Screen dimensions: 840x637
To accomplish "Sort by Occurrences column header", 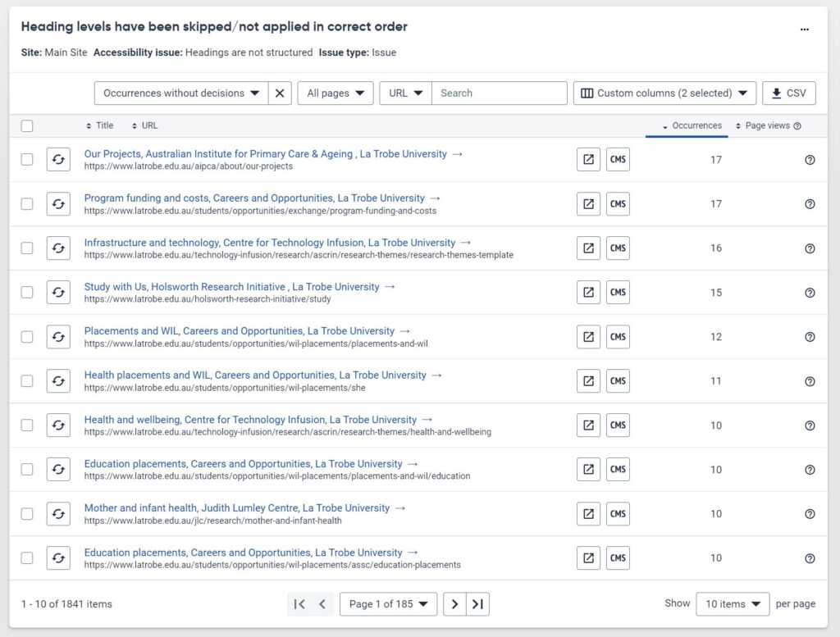I will click(x=692, y=126).
